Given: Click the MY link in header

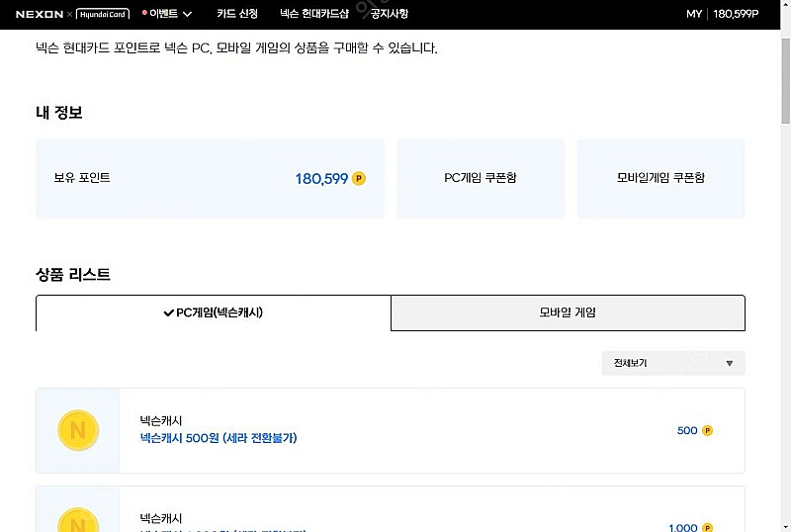Looking at the screenshot, I should click(x=694, y=14).
